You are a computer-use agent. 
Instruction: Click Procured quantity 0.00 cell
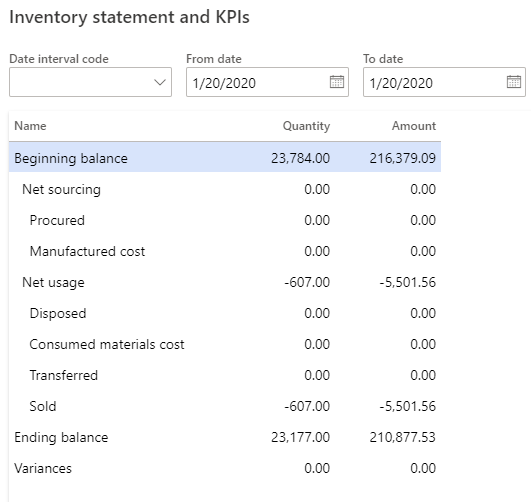click(317, 220)
